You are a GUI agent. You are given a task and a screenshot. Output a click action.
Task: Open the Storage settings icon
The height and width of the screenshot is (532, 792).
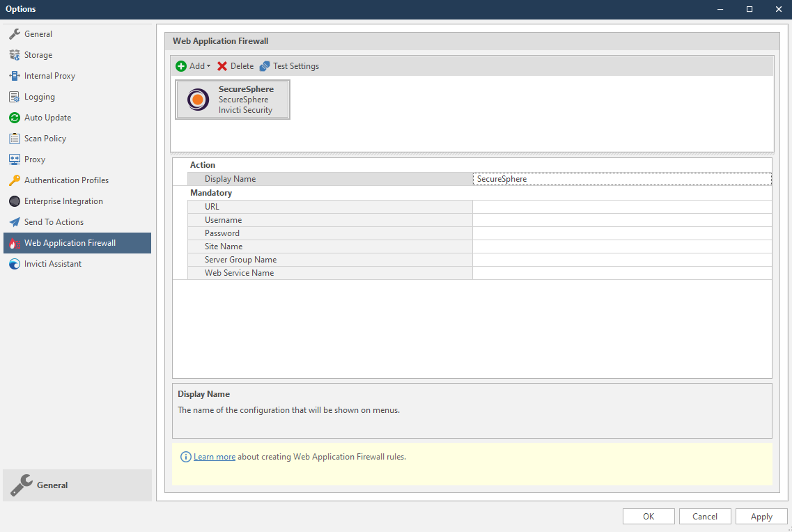click(x=15, y=54)
